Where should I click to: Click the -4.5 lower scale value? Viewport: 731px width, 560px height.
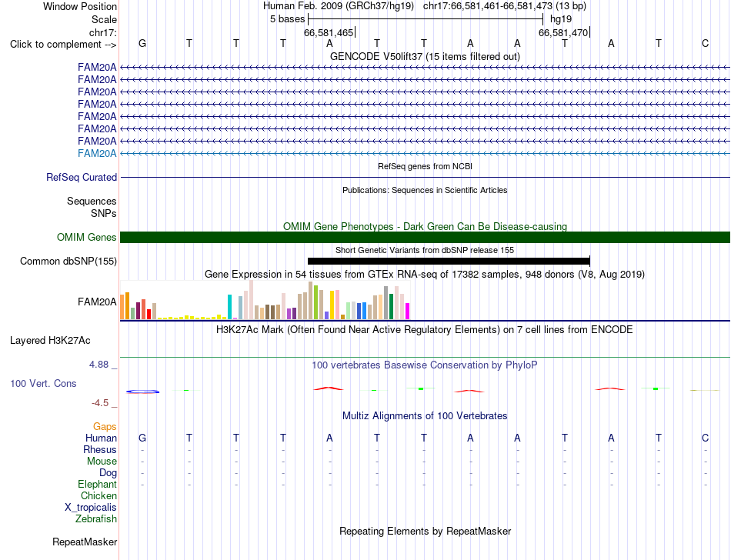[x=100, y=403]
